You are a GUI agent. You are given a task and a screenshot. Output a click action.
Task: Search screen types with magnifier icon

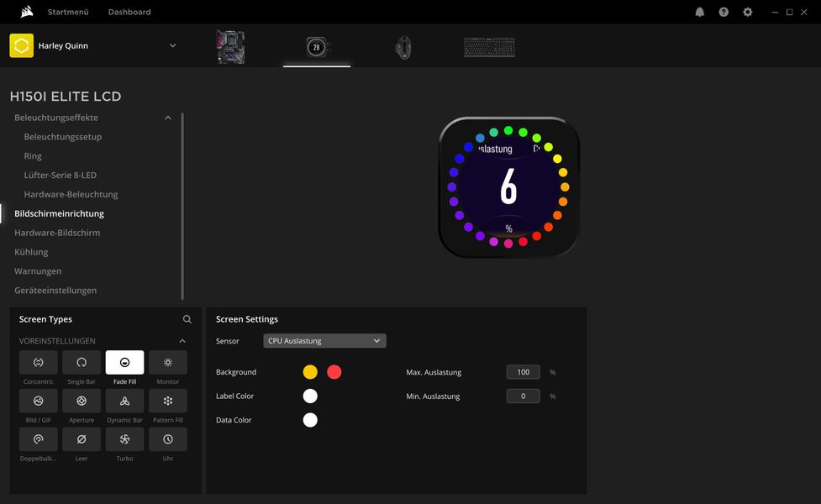pos(187,319)
